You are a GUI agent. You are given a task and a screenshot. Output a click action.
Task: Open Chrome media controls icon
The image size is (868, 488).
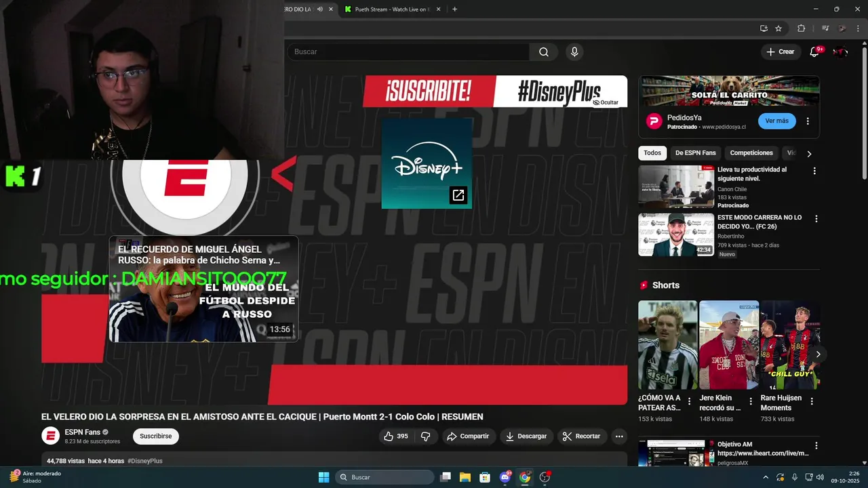825,28
